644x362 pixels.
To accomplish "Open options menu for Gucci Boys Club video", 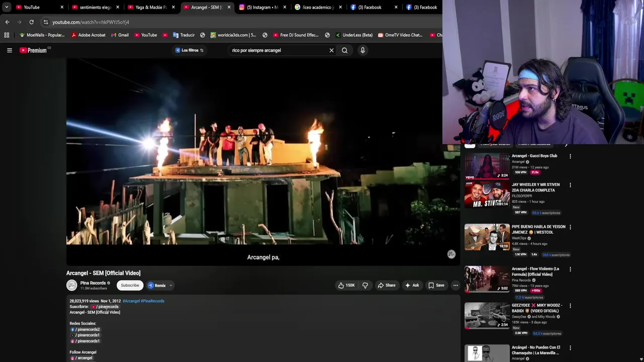I will 570,156.
